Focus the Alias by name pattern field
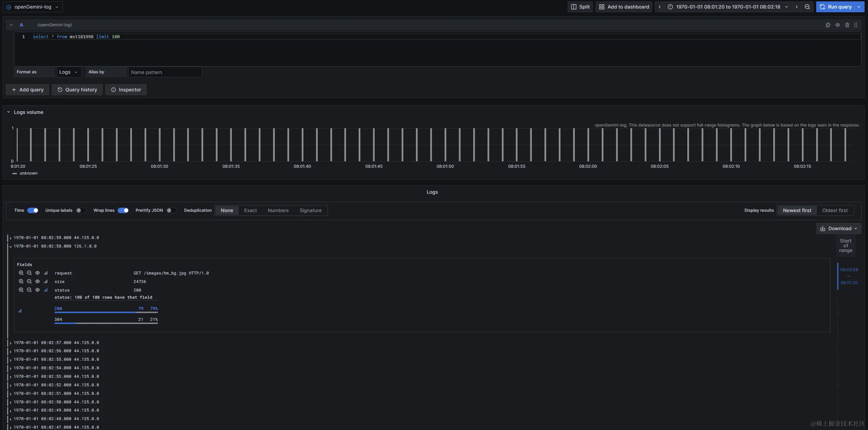This screenshot has height=430, width=868. 165,72
